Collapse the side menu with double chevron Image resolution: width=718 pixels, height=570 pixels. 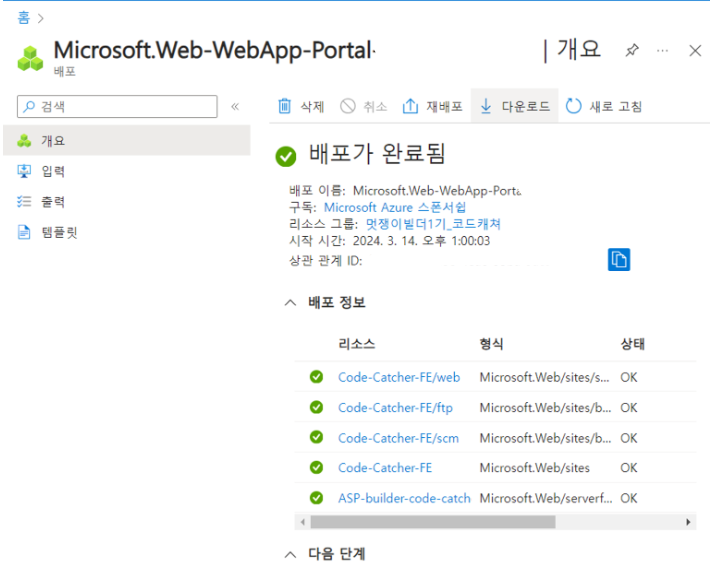coord(235,107)
